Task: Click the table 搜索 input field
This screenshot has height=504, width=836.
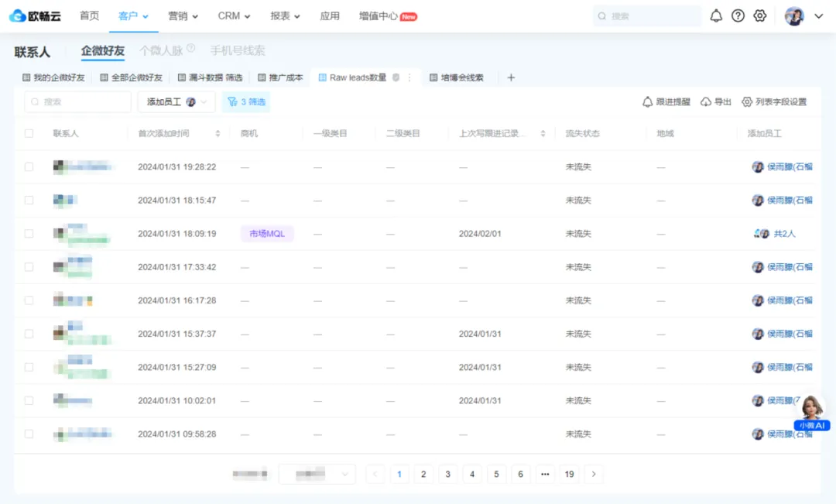Action: [x=77, y=101]
